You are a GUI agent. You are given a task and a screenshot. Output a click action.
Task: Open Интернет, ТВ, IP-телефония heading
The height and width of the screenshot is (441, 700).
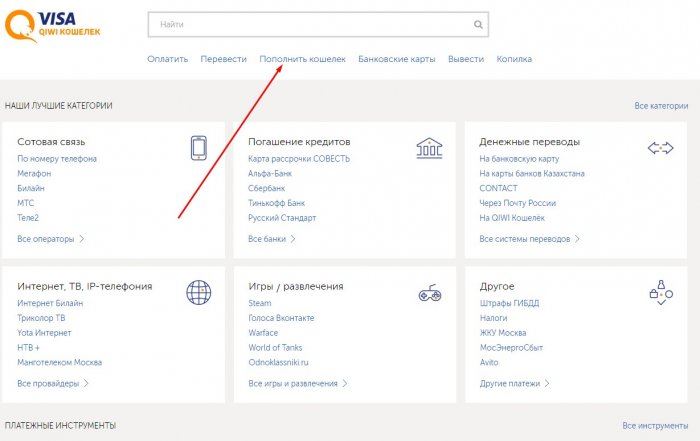85,287
